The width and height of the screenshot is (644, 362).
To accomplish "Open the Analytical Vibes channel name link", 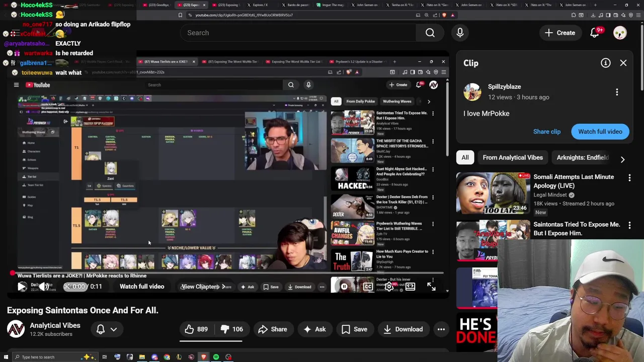I will (55, 325).
